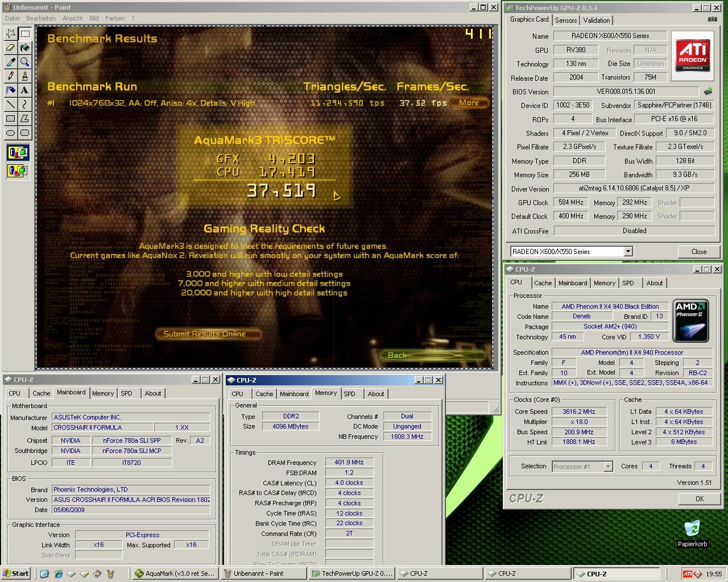
Task: Activate the Magnifier tool in Paint
Action: coord(25,62)
